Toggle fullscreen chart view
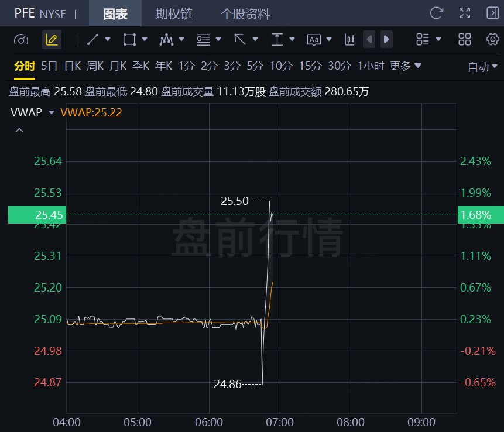The width and height of the screenshot is (504, 432). [x=464, y=13]
